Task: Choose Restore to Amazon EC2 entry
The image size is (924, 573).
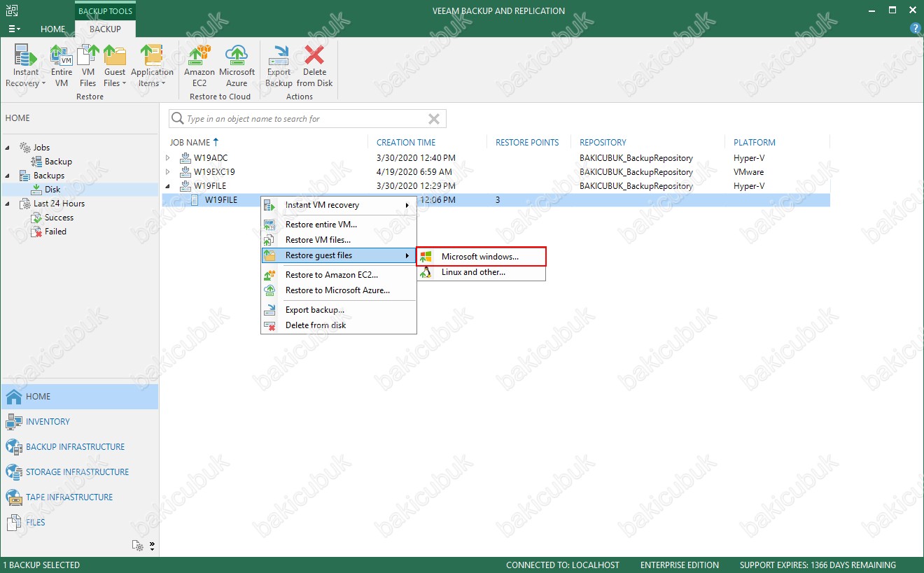Action: pyautogui.click(x=339, y=275)
